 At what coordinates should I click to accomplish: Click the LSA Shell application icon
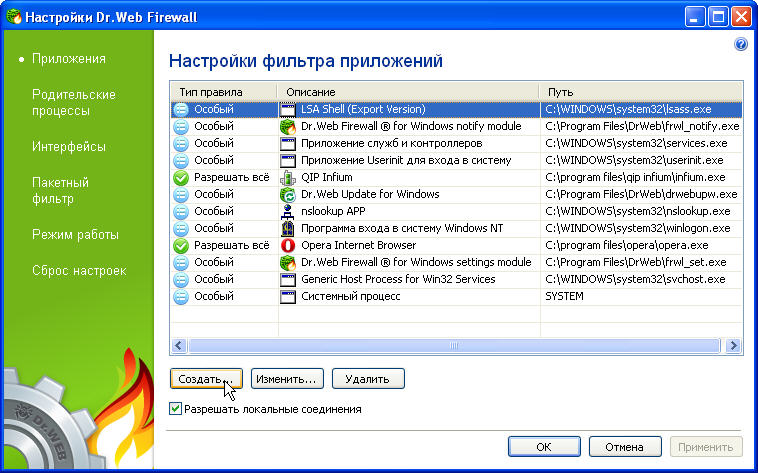[x=288, y=110]
